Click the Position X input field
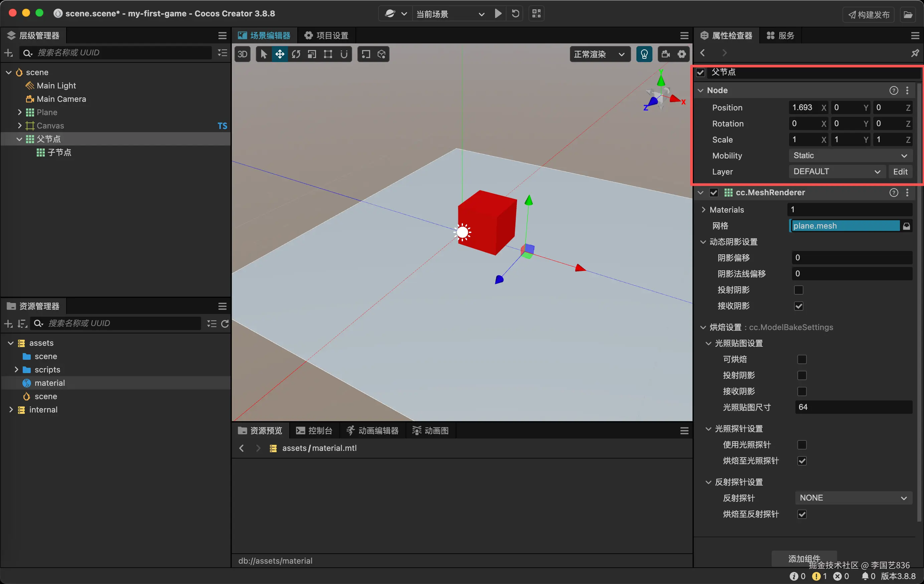This screenshot has height=584, width=924. [x=804, y=108]
